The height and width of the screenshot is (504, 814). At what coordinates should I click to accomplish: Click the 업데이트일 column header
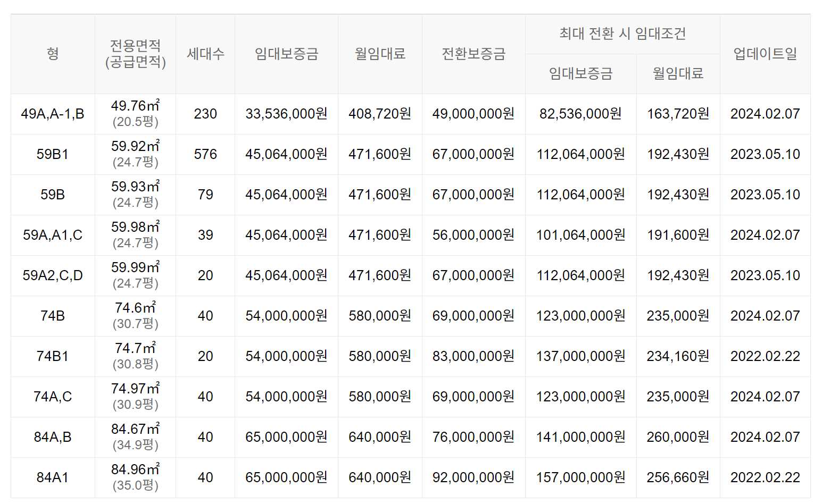pyautogui.click(x=765, y=54)
